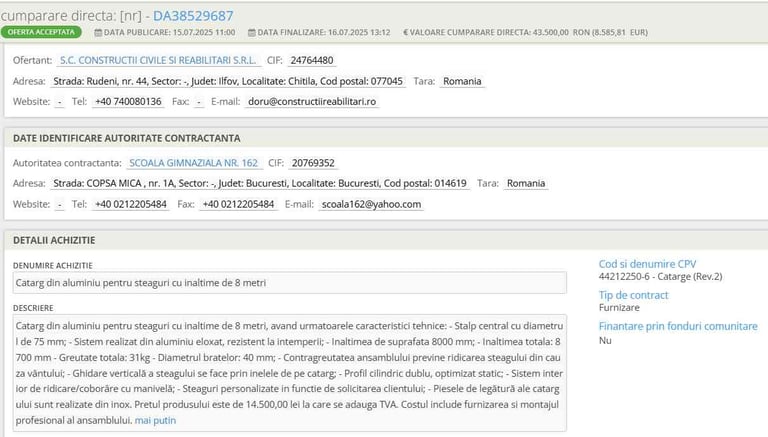768x437 pixels.
Task: Select the offerer CIF value 24764480
Action: pyautogui.click(x=312, y=60)
